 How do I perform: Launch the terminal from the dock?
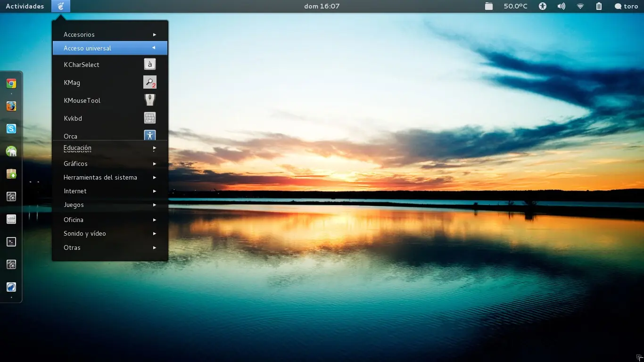click(x=11, y=242)
